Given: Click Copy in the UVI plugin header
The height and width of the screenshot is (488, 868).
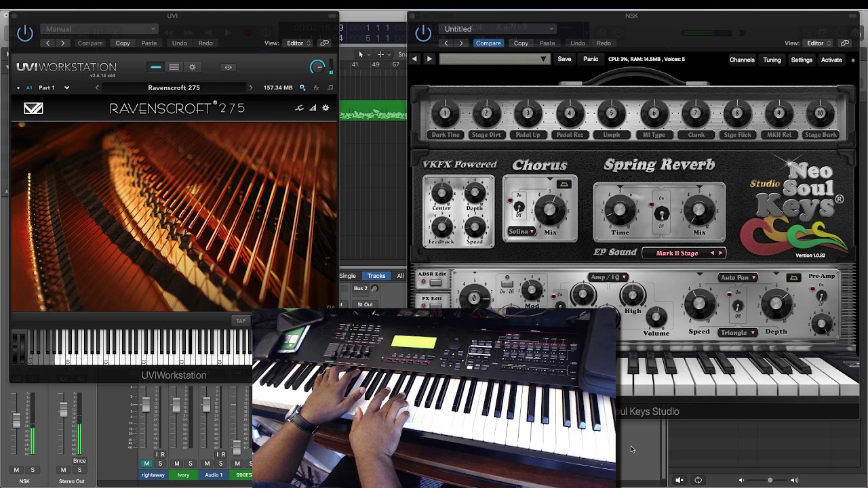Looking at the screenshot, I should tap(123, 43).
